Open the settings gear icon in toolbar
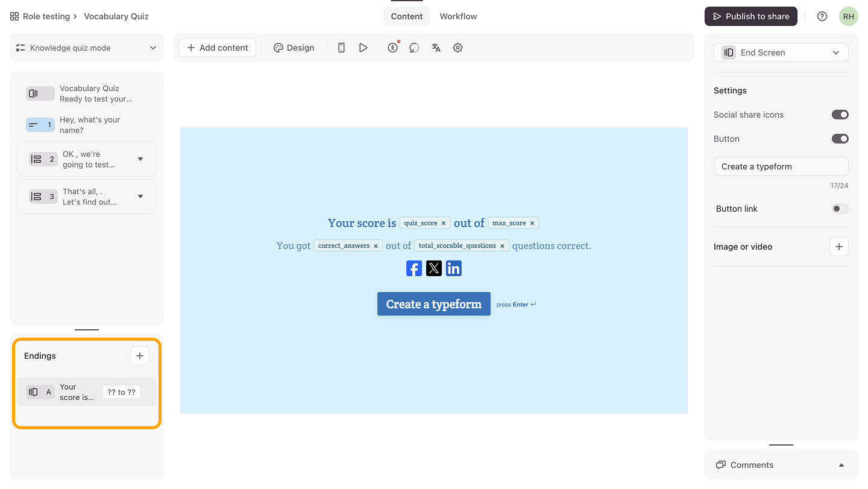Image resolution: width=868 pixels, height=489 pixels. click(x=458, y=48)
